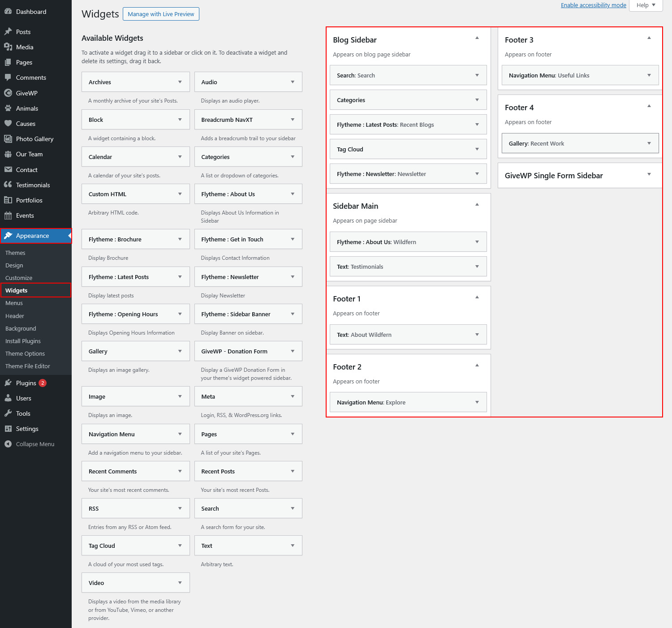The image size is (672, 628).
Task: Expand the GiveWP Single Form Sidebar
Action: (649, 175)
